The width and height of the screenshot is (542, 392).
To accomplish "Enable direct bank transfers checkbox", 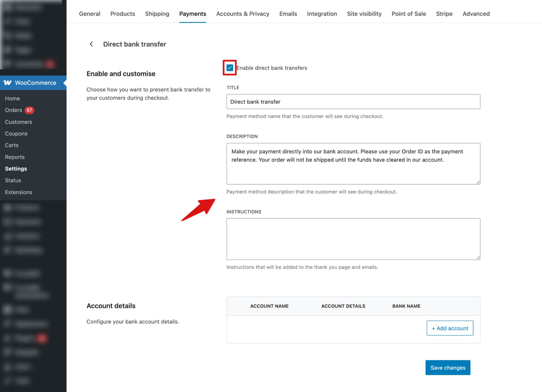I will pos(229,68).
